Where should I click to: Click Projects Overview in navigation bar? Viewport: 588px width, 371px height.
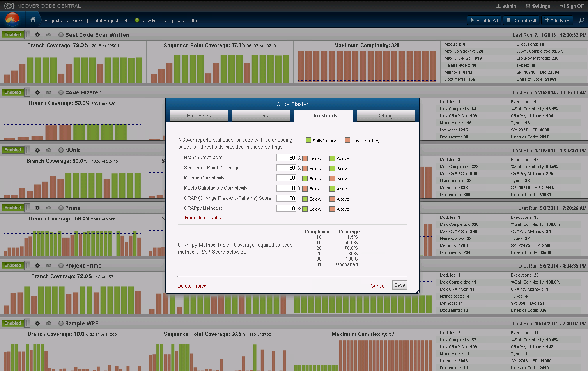(63, 21)
